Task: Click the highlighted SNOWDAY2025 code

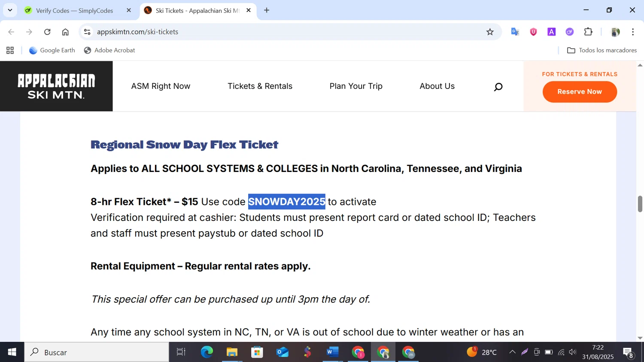Action: pos(287,202)
